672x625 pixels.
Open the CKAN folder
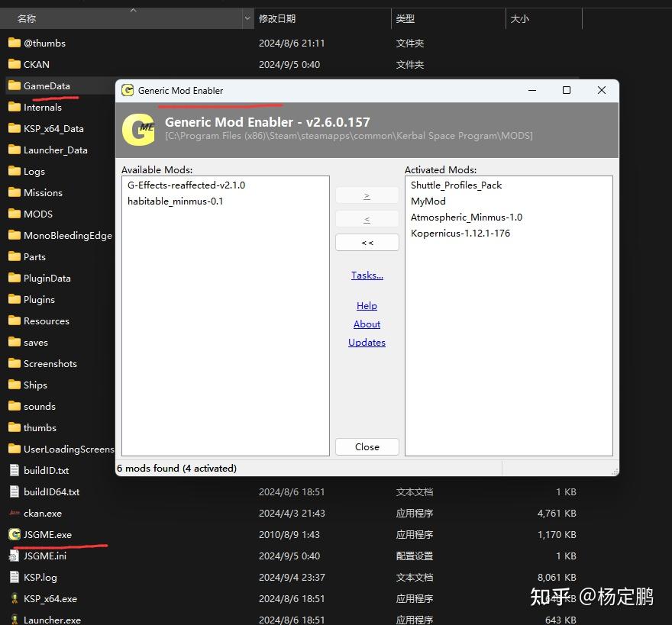click(35, 64)
